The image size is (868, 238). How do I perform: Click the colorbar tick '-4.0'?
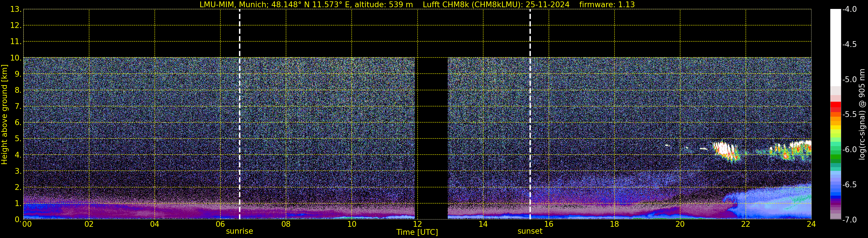849,10
